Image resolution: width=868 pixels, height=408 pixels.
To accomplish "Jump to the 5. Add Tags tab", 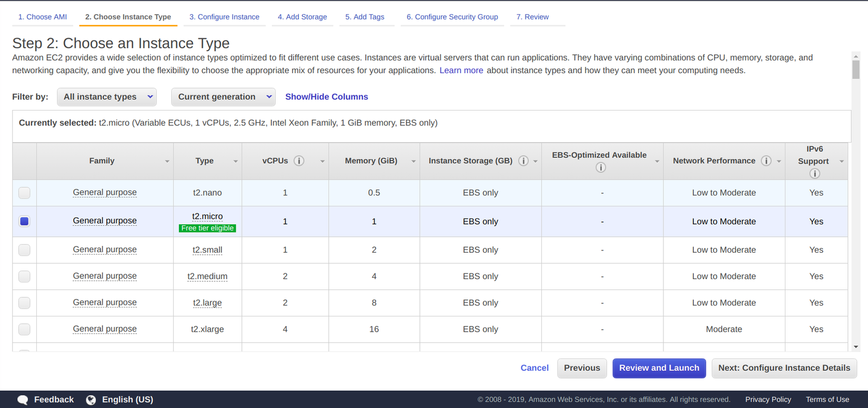I will [365, 17].
